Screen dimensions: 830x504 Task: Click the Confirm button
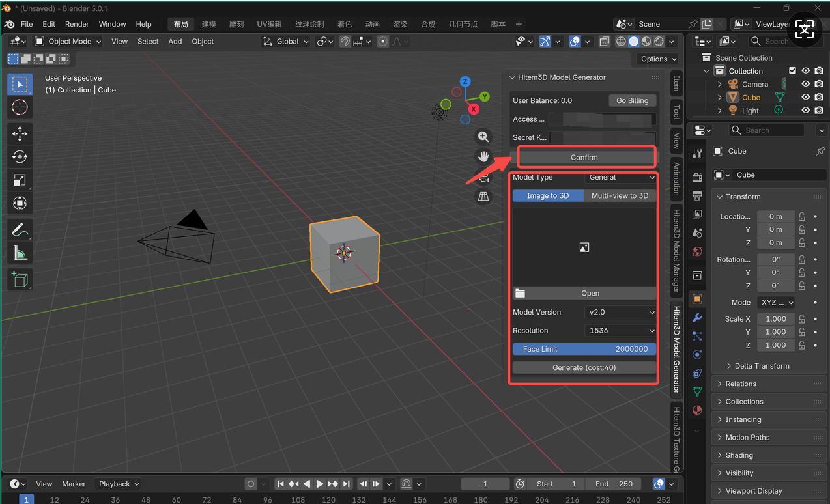point(584,158)
